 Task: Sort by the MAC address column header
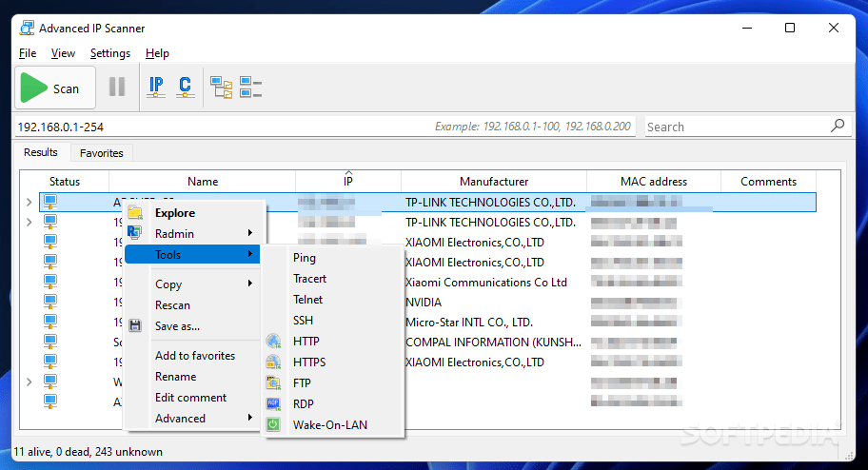coord(654,181)
